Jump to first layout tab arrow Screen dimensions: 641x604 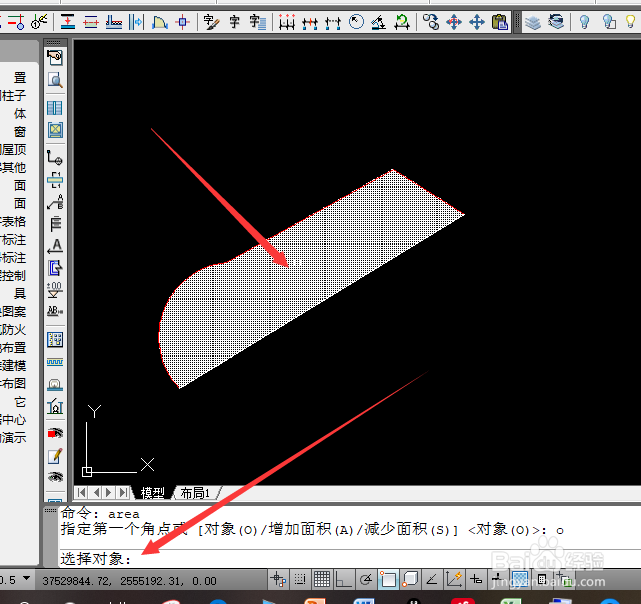tap(81, 492)
